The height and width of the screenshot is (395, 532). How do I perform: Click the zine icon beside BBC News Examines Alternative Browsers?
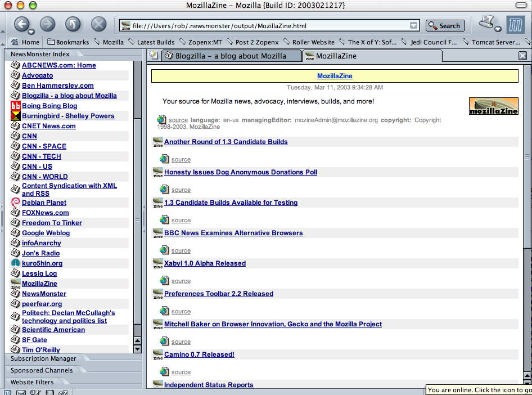158,233
